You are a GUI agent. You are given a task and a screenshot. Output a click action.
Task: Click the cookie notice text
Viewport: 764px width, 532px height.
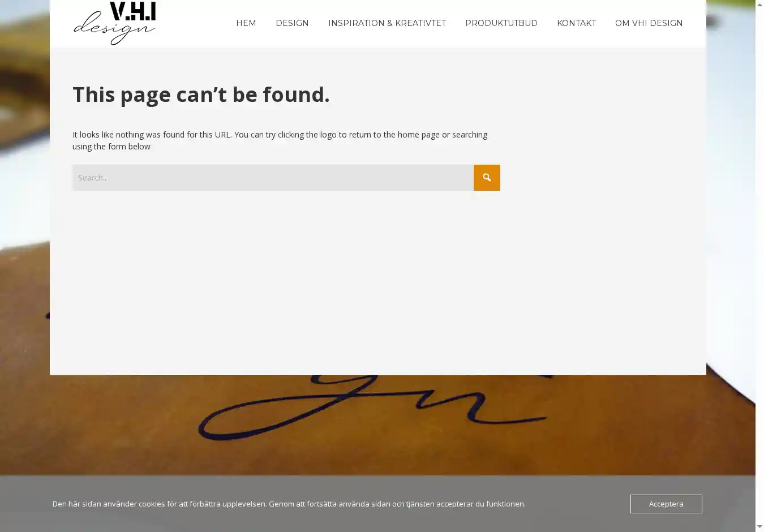coord(289,504)
